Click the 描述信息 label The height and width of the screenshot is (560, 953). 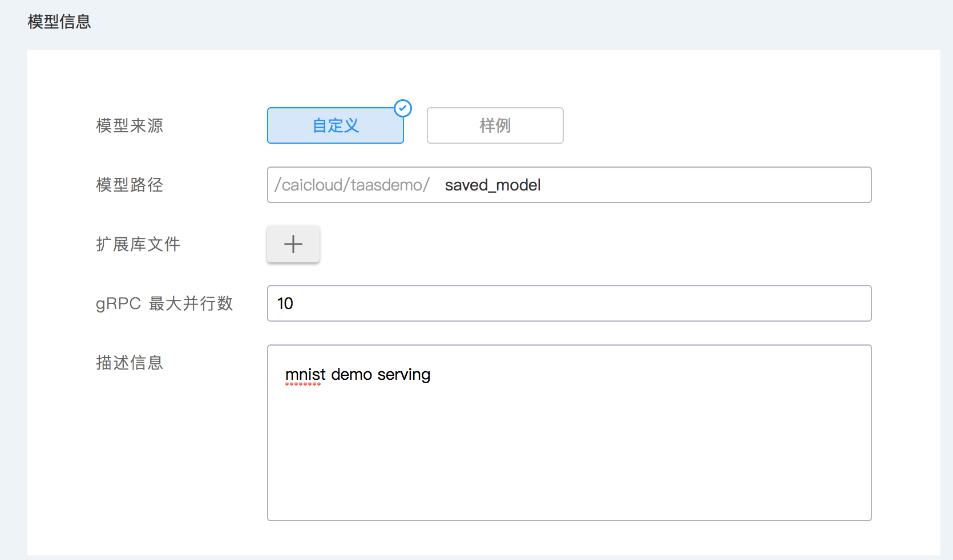pos(130,363)
